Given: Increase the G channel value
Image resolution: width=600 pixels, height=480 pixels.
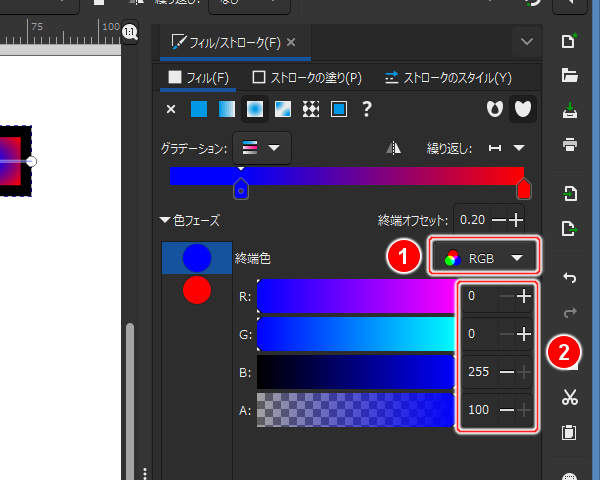Looking at the screenshot, I should 524,334.
